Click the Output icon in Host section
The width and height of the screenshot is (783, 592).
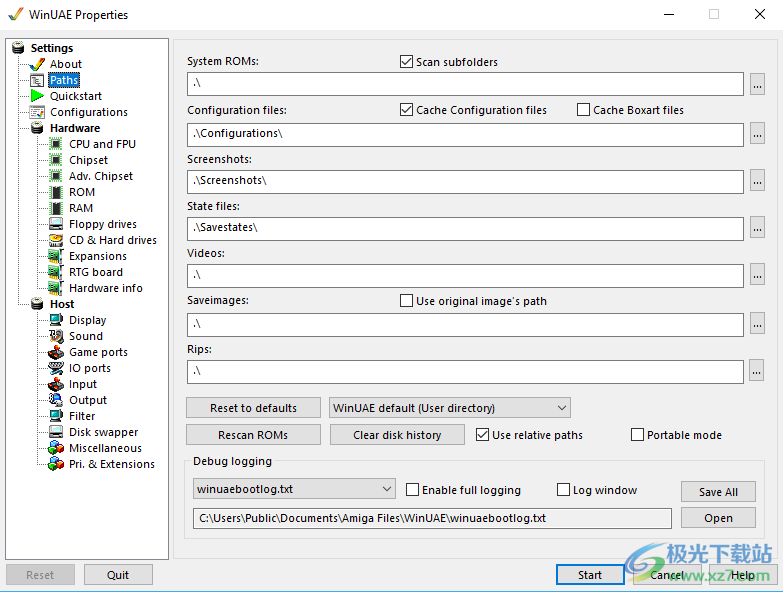tap(56, 400)
